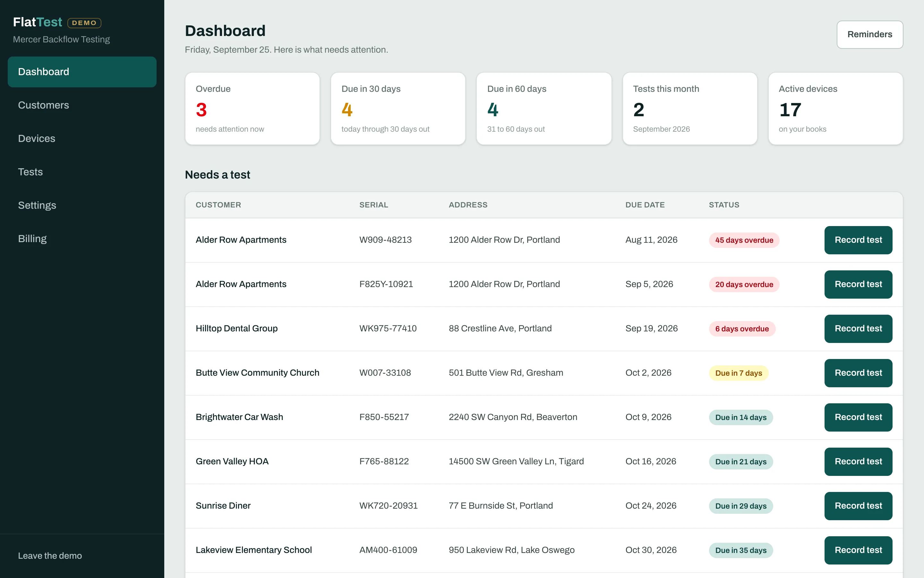924x578 pixels.
Task: Record test for Lakeview Elementary School
Action: [x=858, y=550]
